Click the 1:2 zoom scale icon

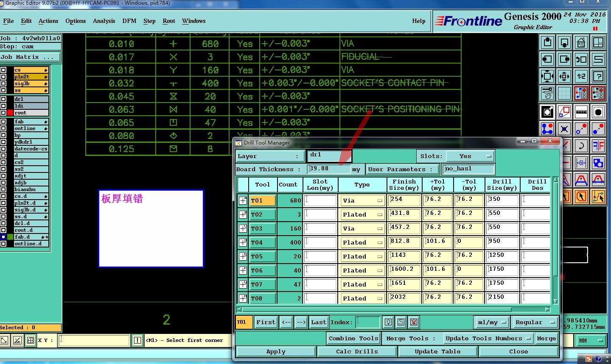coord(581,76)
